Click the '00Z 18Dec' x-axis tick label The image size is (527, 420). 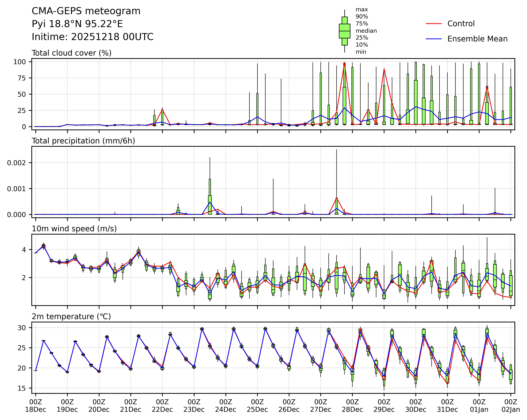point(36,406)
